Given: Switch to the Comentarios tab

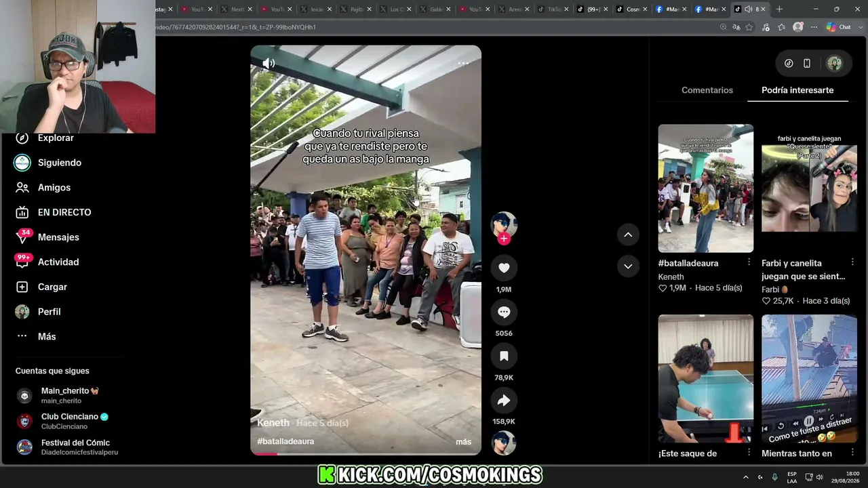Looking at the screenshot, I should point(707,90).
